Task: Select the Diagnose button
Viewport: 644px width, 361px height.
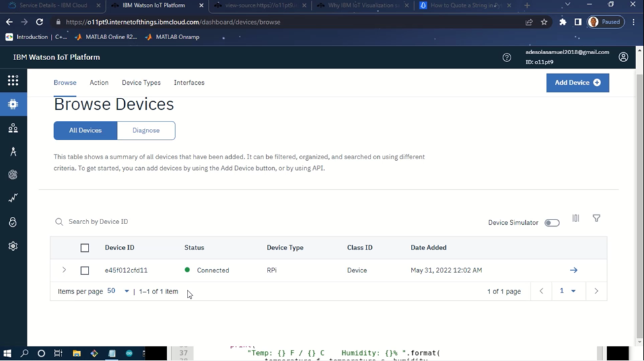Action: coord(146,130)
